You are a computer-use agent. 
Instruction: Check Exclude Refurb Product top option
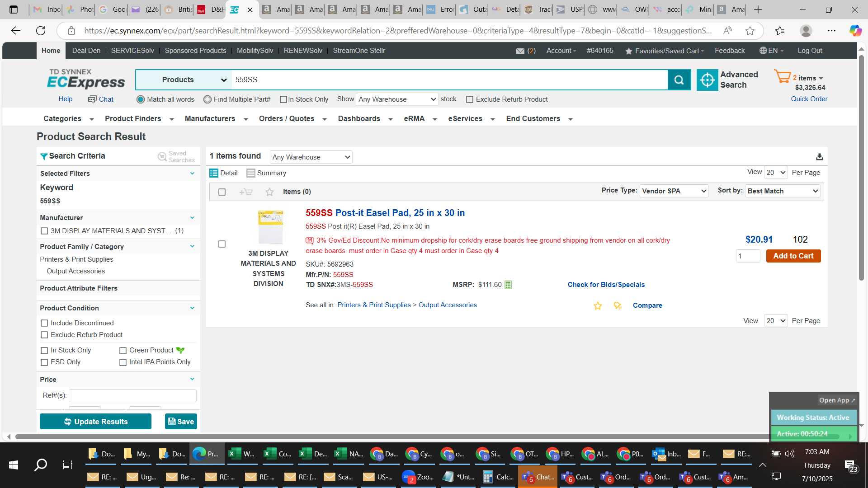click(470, 99)
